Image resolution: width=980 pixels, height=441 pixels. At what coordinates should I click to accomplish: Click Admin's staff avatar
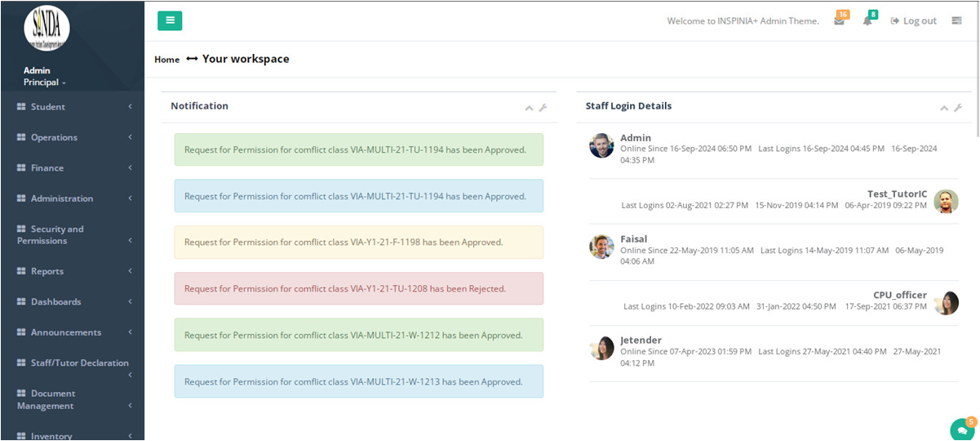tap(601, 145)
